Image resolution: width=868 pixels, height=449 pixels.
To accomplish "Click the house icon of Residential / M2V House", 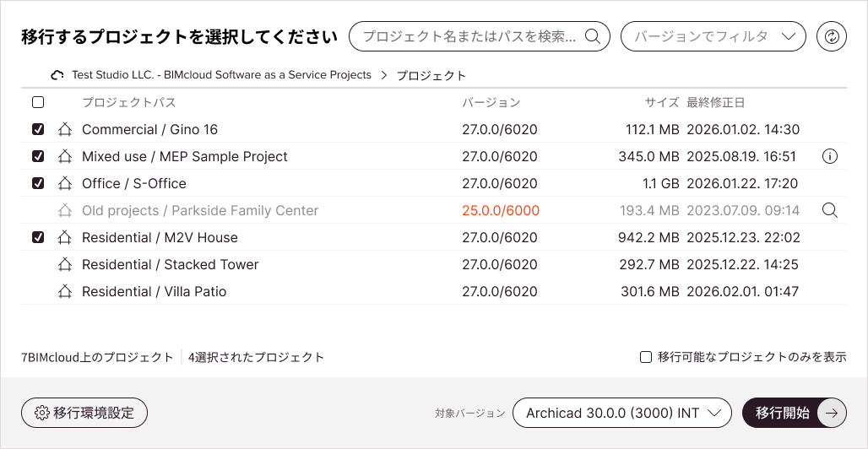I will pyautogui.click(x=65, y=237).
